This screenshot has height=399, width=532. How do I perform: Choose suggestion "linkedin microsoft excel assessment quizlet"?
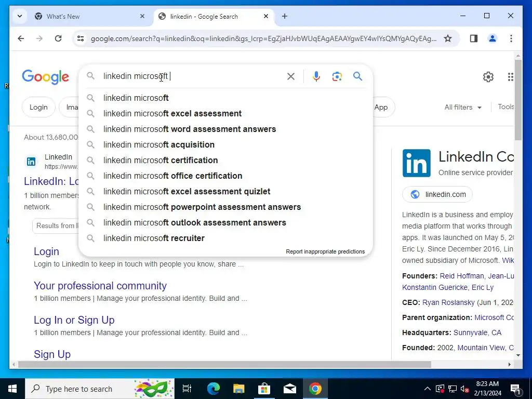(225, 191)
